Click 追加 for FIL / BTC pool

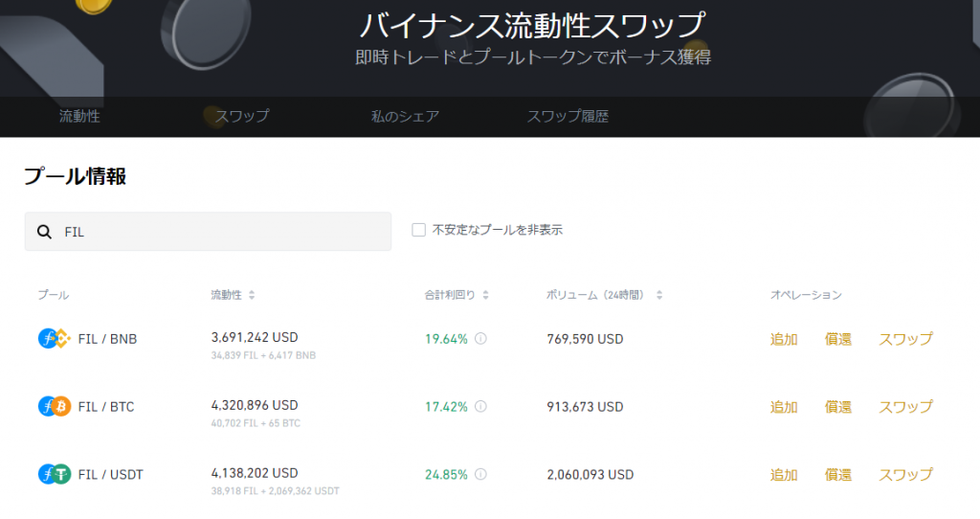[784, 407]
